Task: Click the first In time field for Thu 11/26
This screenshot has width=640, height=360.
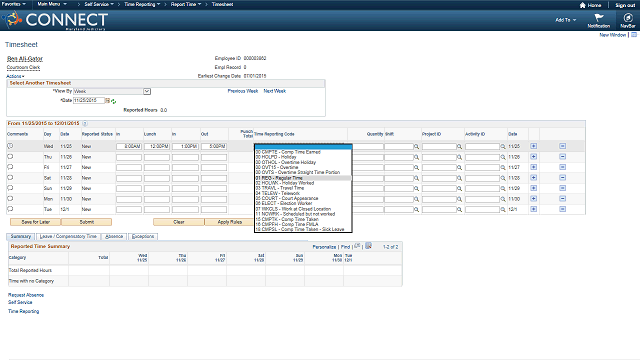Action: click(x=129, y=157)
